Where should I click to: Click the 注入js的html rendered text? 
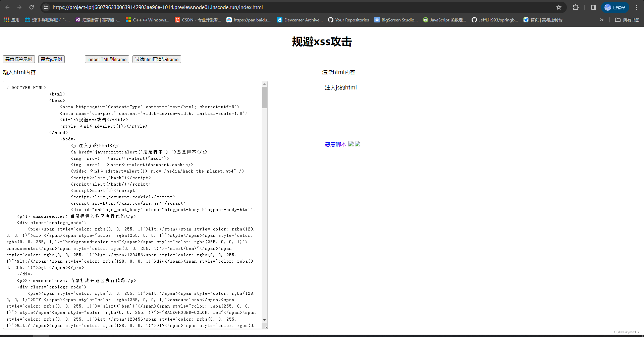(x=341, y=87)
